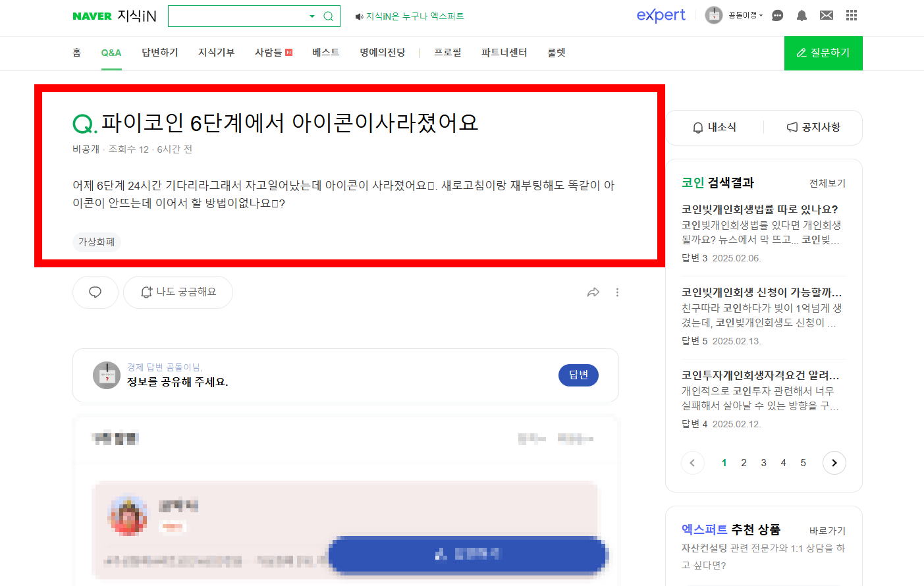Open the 내소식 panel
924x586 pixels.
(x=715, y=128)
